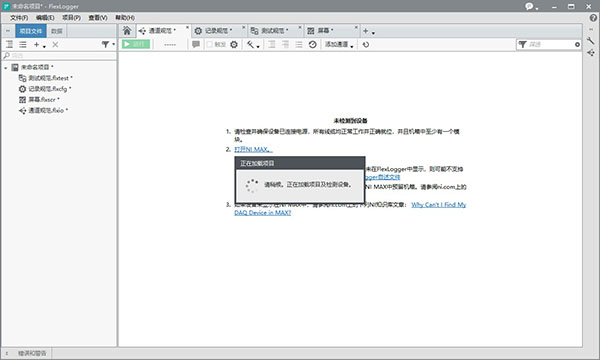Clear the channel filter with round button
Image resolution: width=600 pixels, height=360 pixels.
coord(577,45)
